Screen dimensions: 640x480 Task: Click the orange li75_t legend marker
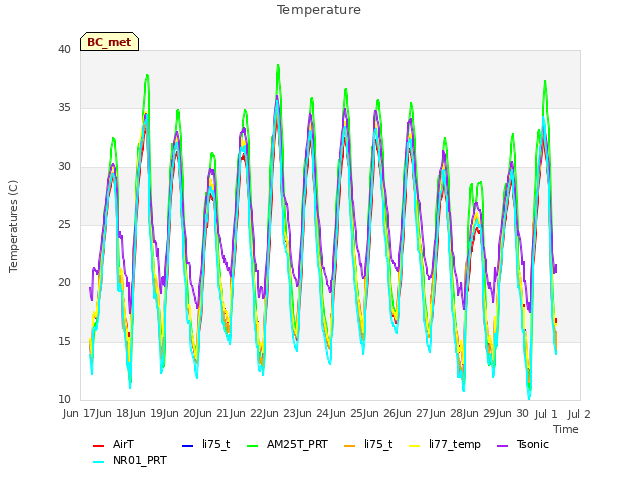(350, 446)
